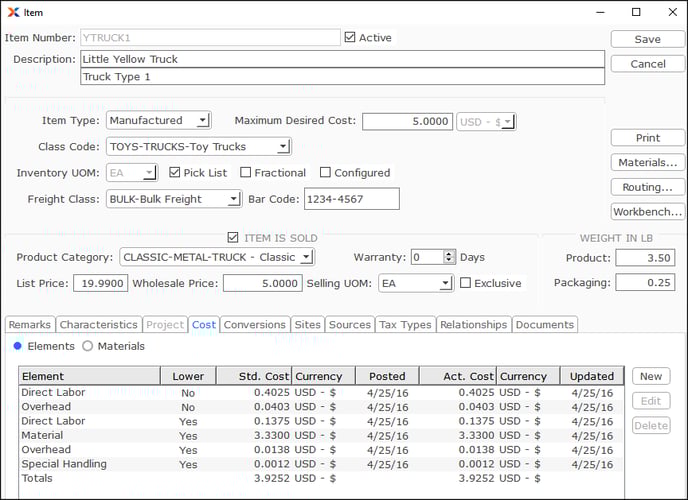Open the Class Code dropdown
Screen dimensions: 688x500
[x=199, y=146]
